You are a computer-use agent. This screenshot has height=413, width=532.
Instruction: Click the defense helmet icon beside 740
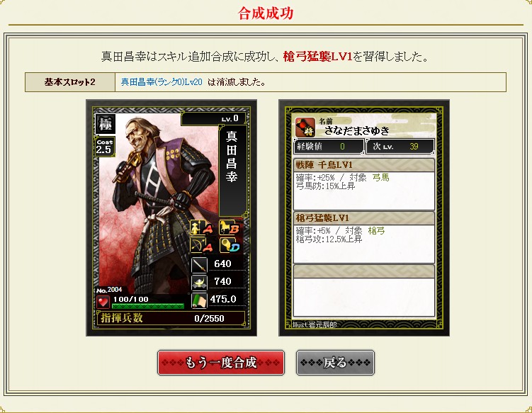tap(200, 283)
